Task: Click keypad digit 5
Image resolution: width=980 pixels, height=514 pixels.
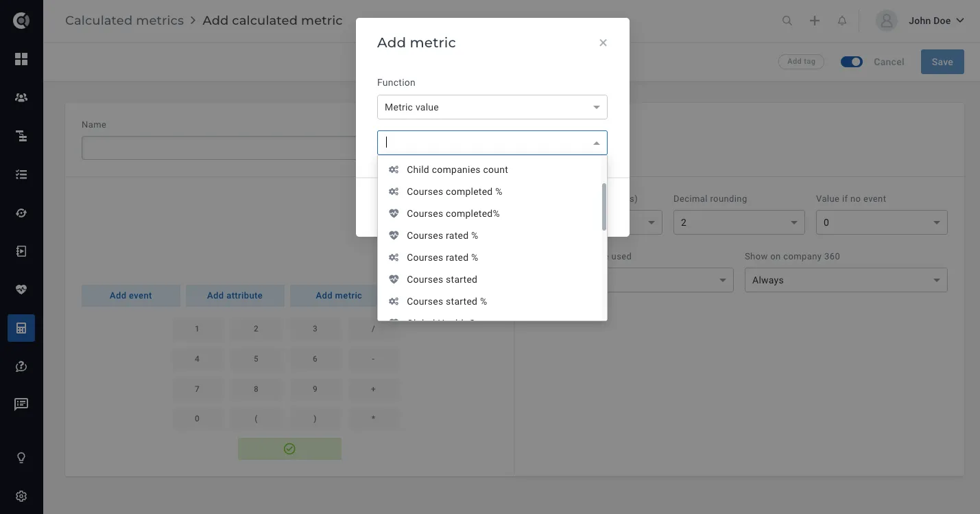Action: pos(256,359)
